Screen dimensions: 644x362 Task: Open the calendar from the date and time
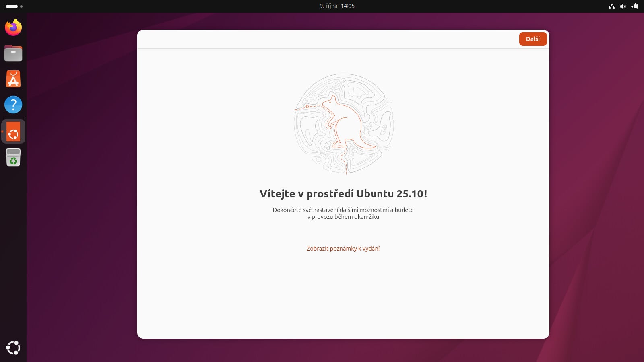click(x=337, y=6)
